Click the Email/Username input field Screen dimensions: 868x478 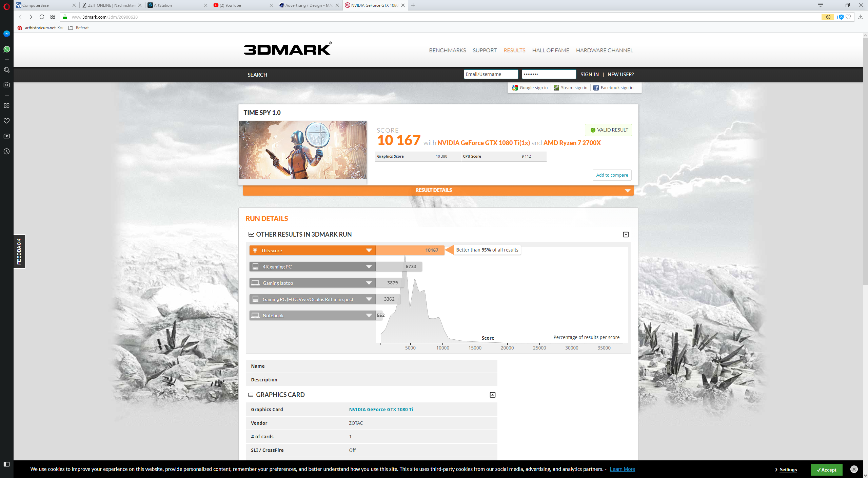[491, 74]
